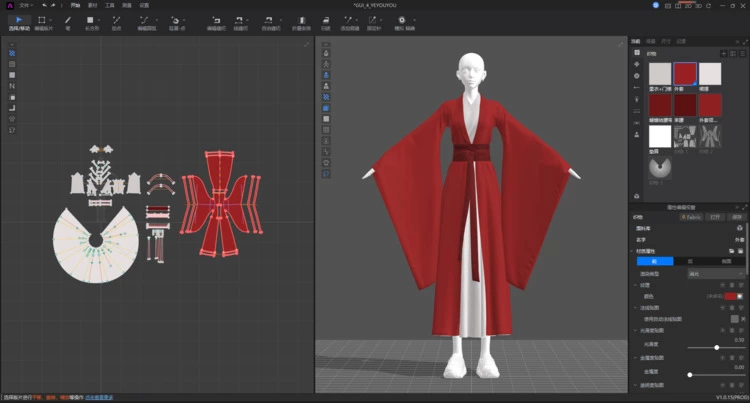Image resolution: width=750 pixels, height=403 pixels.
Task: Select the Select/Move arrow tool
Action: pos(19,23)
